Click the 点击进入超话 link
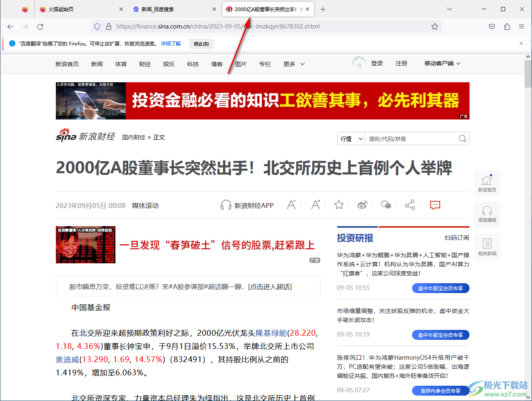The image size is (532, 401). [270, 286]
